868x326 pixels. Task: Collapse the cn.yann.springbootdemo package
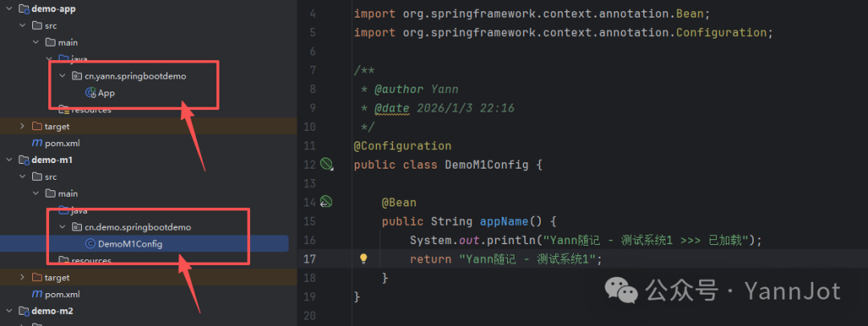pos(63,76)
